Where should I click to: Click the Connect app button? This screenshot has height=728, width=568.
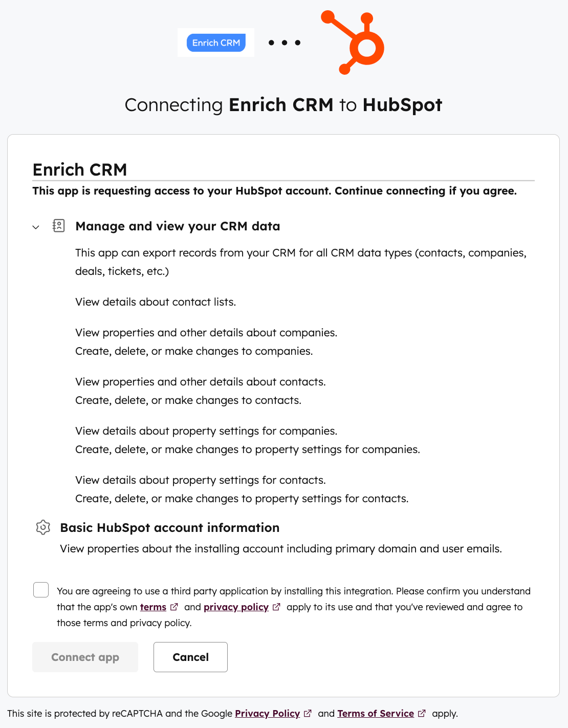84,657
